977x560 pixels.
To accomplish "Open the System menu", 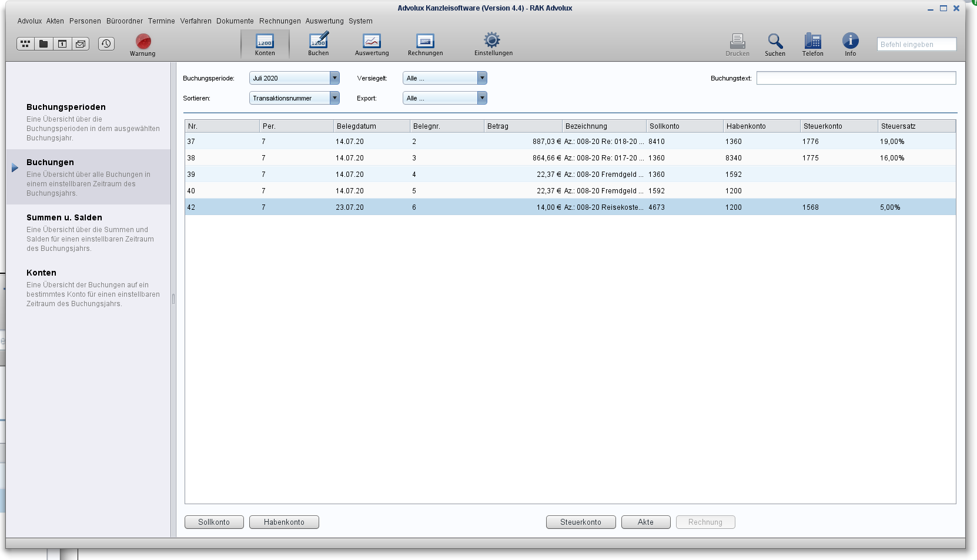I will 360,21.
